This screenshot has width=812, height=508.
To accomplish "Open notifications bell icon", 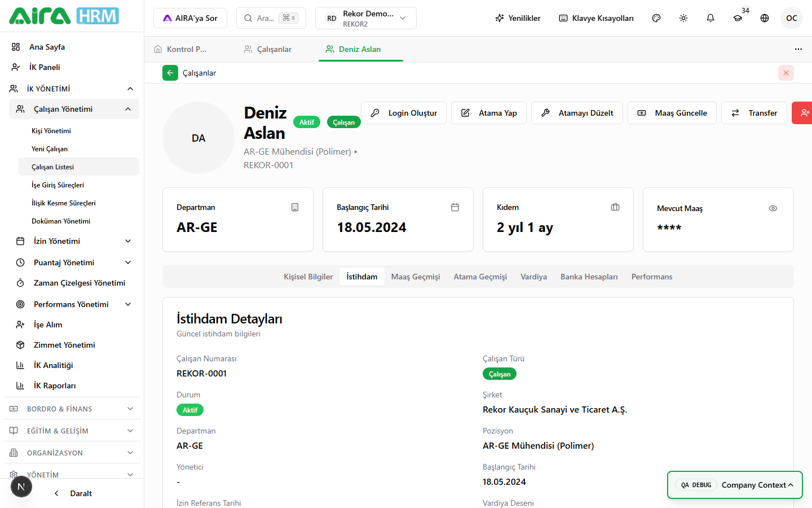I will 710,18.
